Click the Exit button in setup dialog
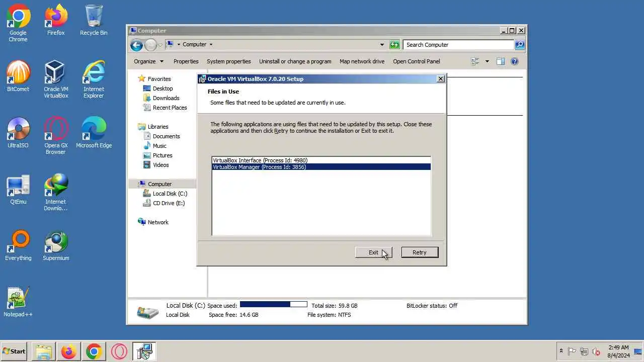Image resolution: width=644 pixels, height=362 pixels. [373, 252]
